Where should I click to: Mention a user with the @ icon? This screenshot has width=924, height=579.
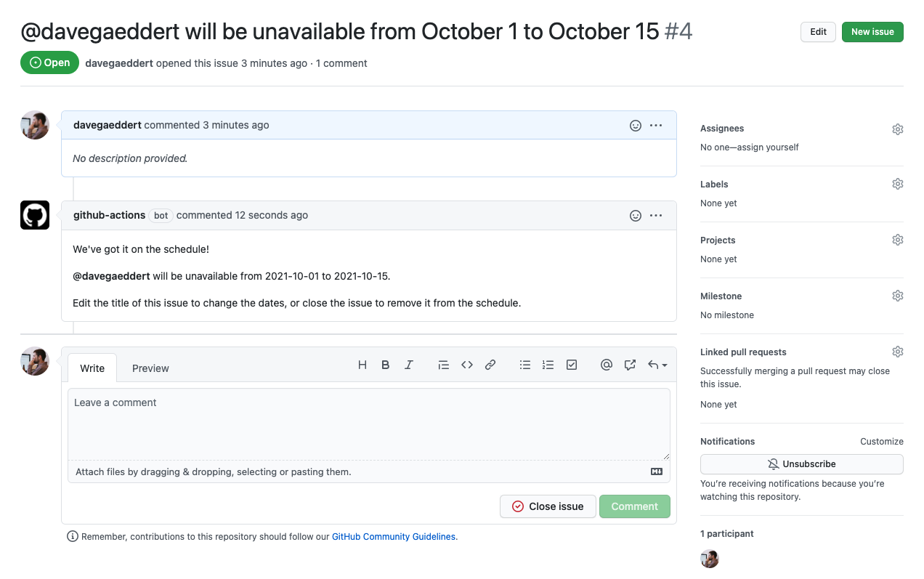[607, 365]
